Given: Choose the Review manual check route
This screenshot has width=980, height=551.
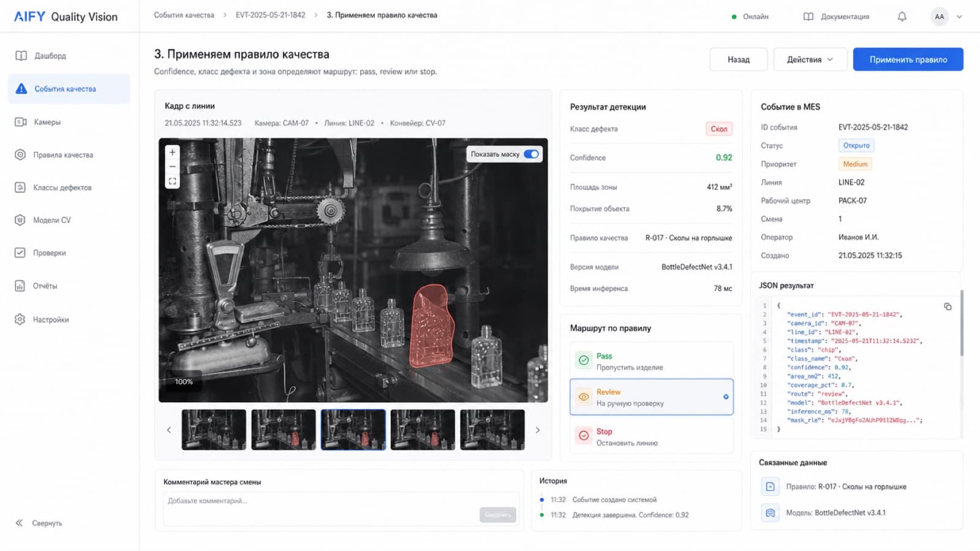Looking at the screenshot, I should (651, 397).
